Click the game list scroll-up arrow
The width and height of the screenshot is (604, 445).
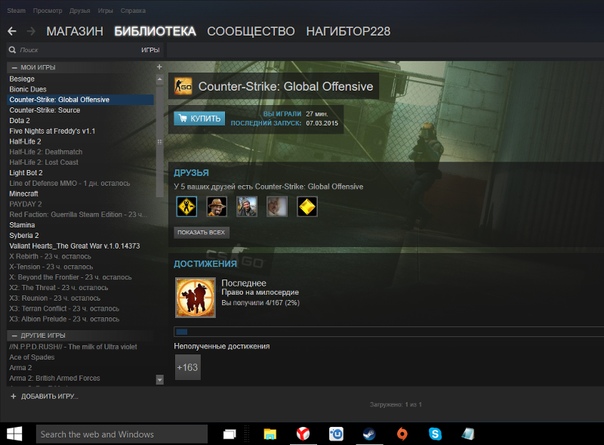(x=159, y=79)
